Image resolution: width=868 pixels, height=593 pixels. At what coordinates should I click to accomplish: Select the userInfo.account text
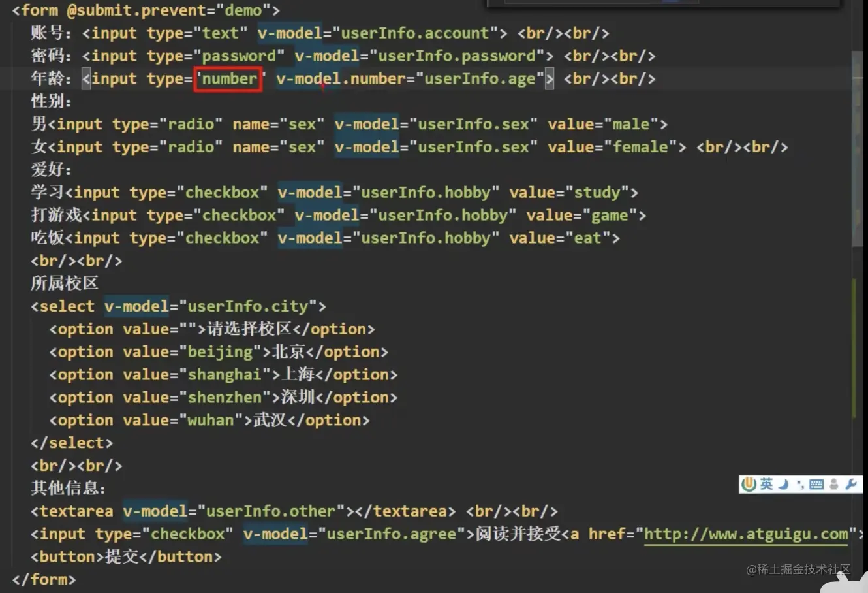pyautogui.click(x=415, y=33)
